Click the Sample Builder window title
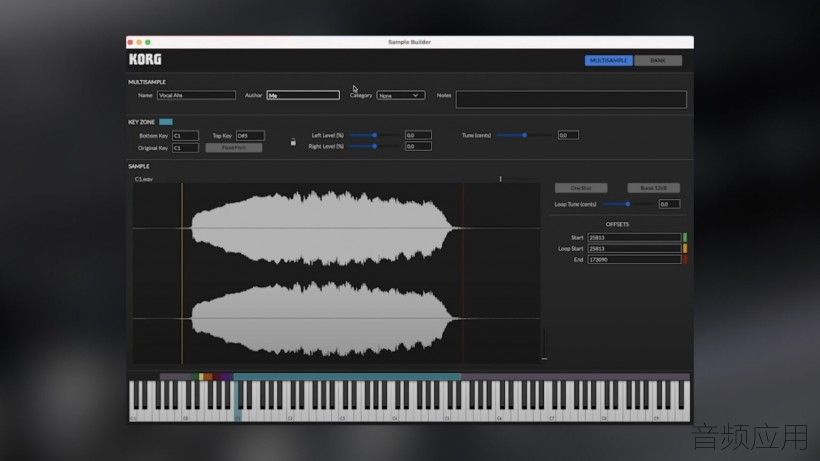The image size is (820, 461). [409, 42]
